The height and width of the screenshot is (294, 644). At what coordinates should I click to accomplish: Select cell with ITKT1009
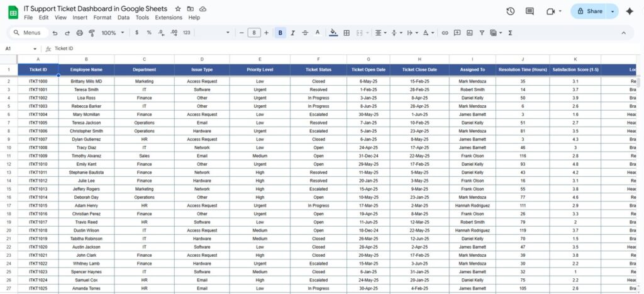coord(38,156)
